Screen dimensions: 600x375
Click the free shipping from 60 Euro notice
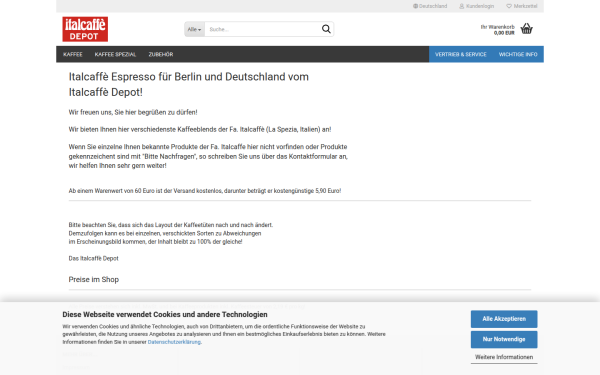coord(205,191)
